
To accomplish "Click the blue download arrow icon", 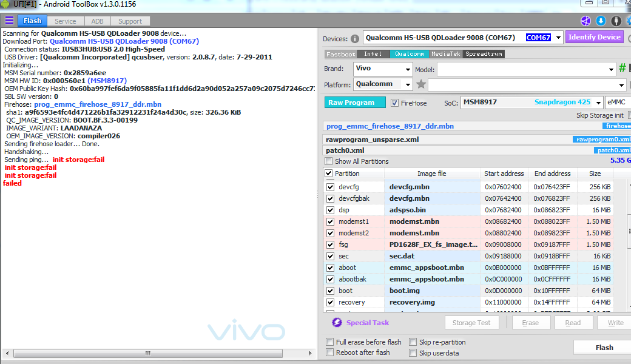I will point(601,21).
